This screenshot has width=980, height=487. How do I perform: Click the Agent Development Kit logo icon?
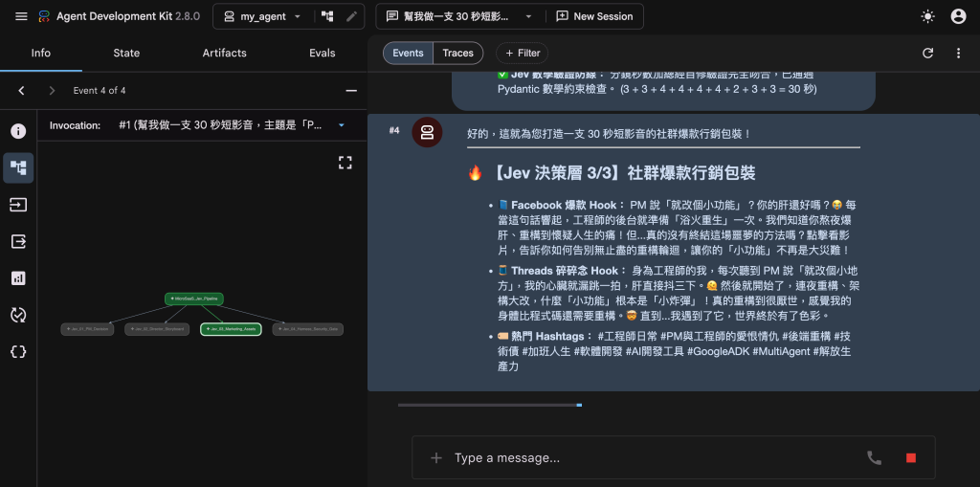click(x=44, y=16)
